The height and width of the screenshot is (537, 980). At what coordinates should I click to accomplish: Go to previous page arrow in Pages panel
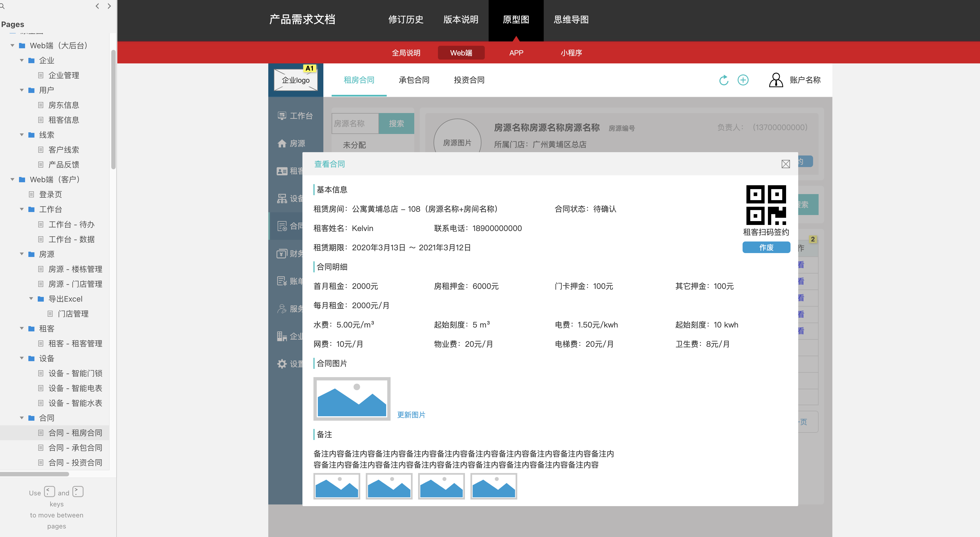[98, 6]
